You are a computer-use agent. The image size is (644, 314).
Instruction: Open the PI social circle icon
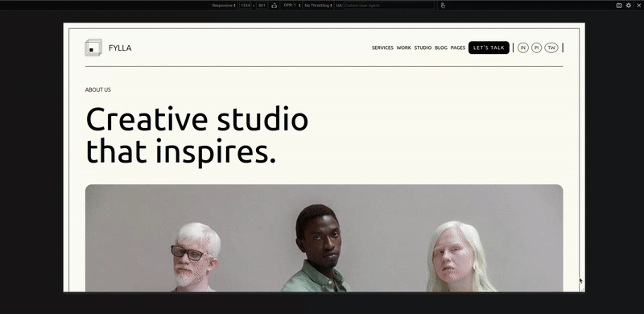[536, 48]
